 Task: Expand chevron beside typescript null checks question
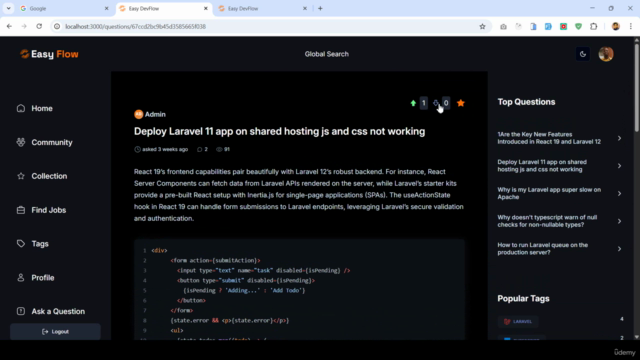coord(620,221)
